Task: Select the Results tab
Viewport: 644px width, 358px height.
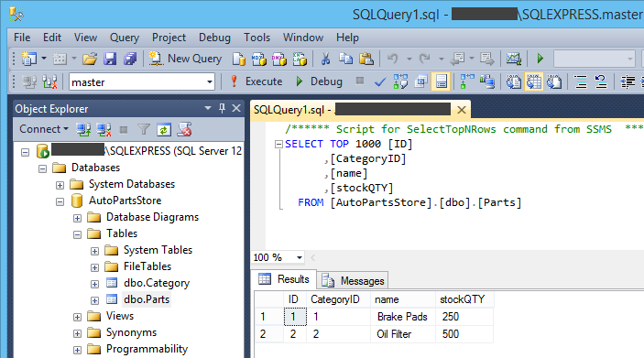Action: pos(284,279)
